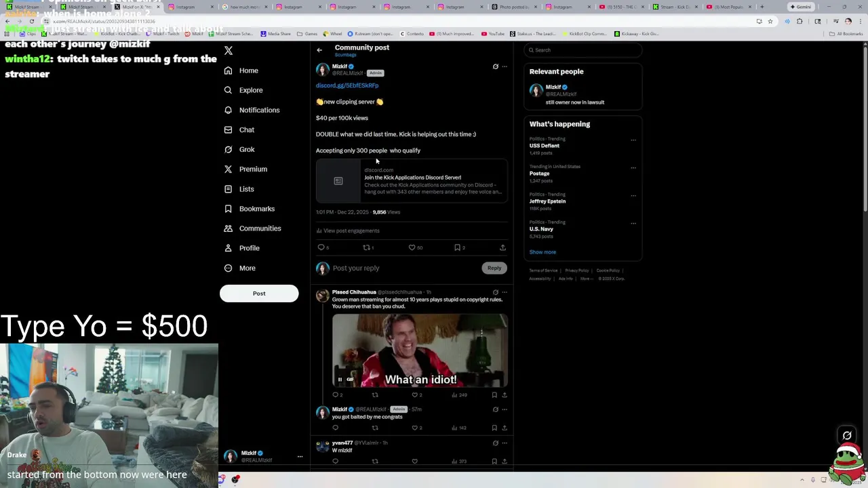
Task: Open discord.gg/5EbfESkRFp invite link
Action: [x=347, y=85]
